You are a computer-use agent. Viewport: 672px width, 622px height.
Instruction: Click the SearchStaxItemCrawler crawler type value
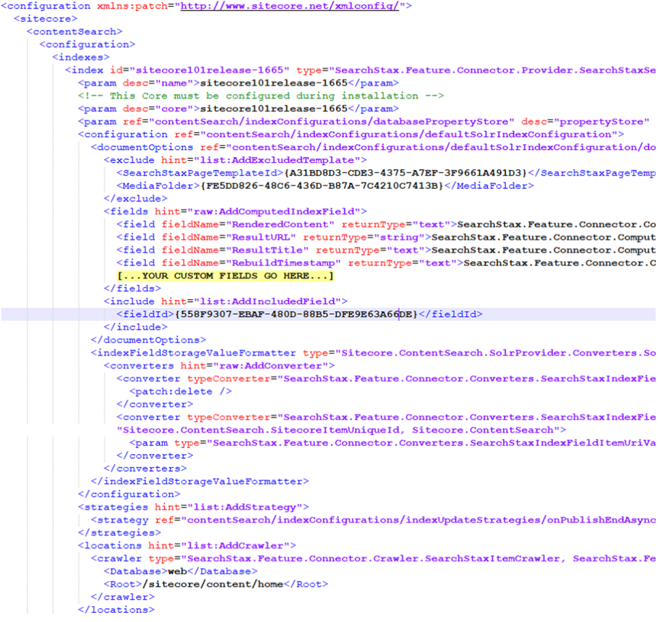418,558
